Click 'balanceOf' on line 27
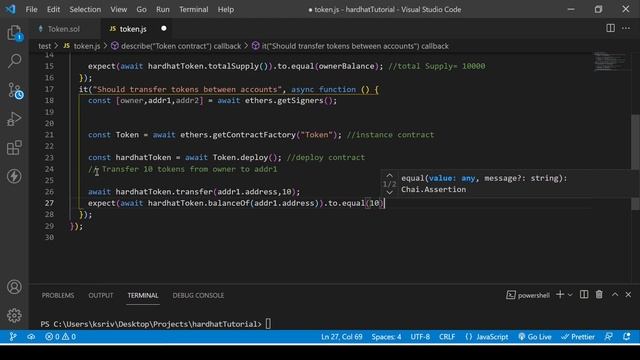Screen dimensions: 640x360 pyautogui.click(x=229, y=203)
